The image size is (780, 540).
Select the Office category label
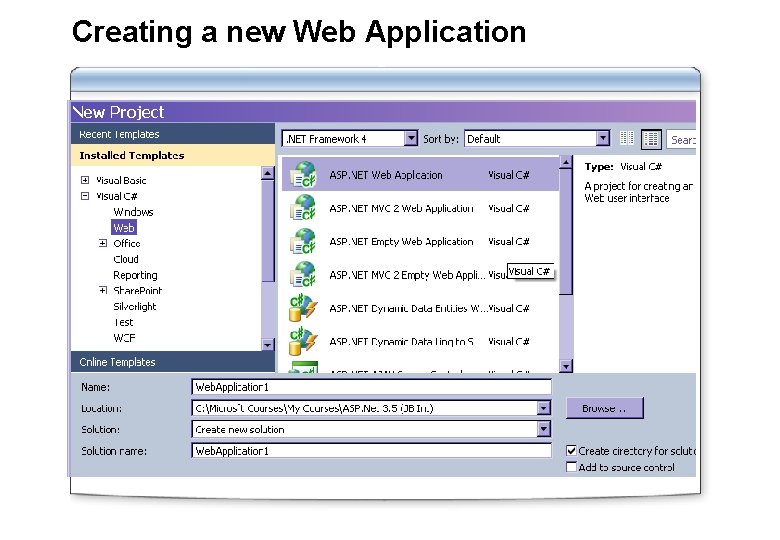[127, 243]
